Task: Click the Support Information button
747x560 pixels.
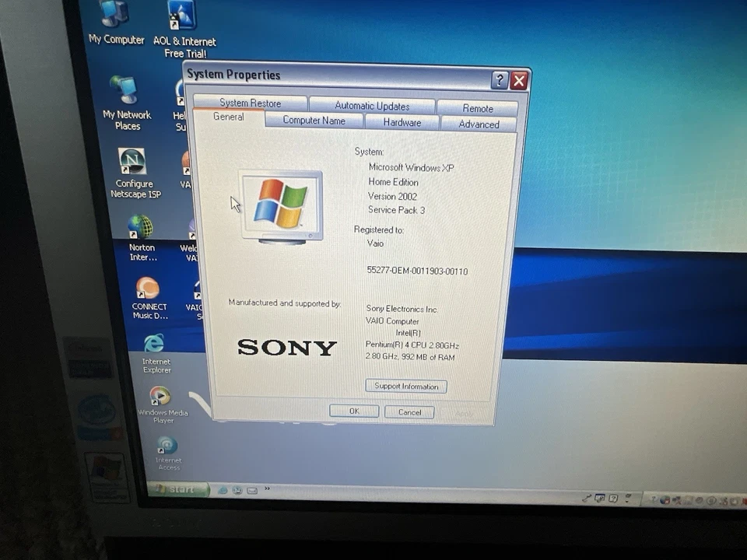Action: 405,386
